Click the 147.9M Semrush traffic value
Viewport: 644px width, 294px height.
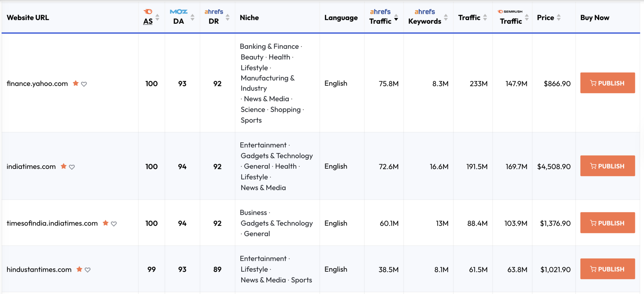[517, 83]
